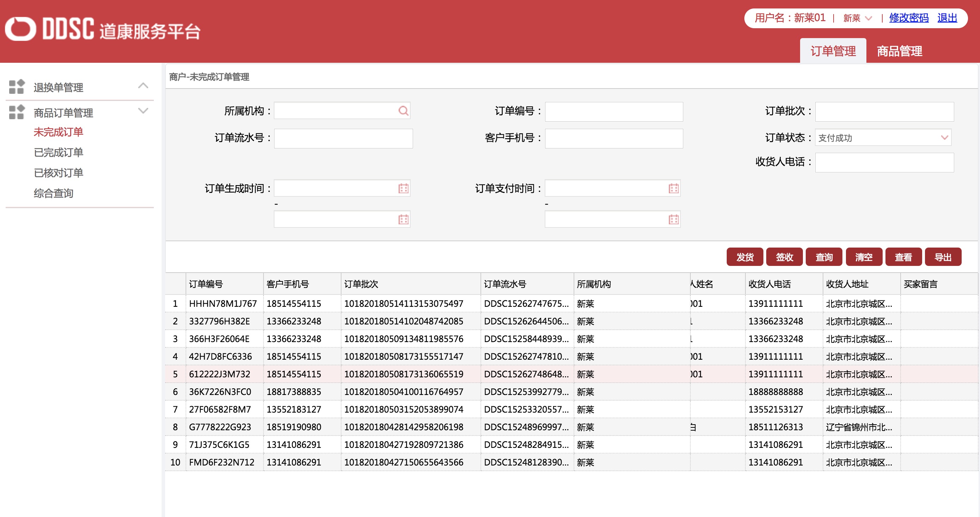This screenshot has width=980, height=517.
Task: Focus the 客户手机号 input field
Action: (x=613, y=138)
